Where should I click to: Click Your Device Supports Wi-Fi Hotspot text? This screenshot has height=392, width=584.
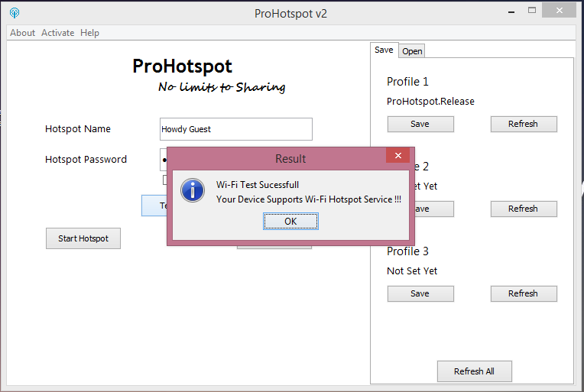308,199
